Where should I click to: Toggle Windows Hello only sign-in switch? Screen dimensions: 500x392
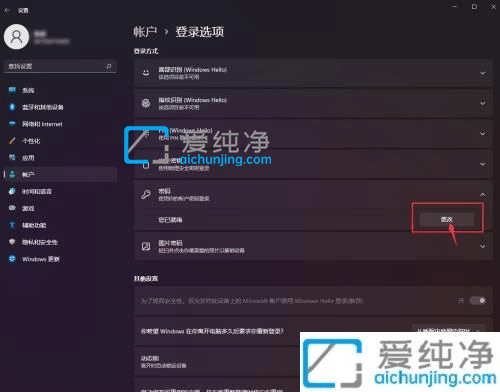point(477,301)
